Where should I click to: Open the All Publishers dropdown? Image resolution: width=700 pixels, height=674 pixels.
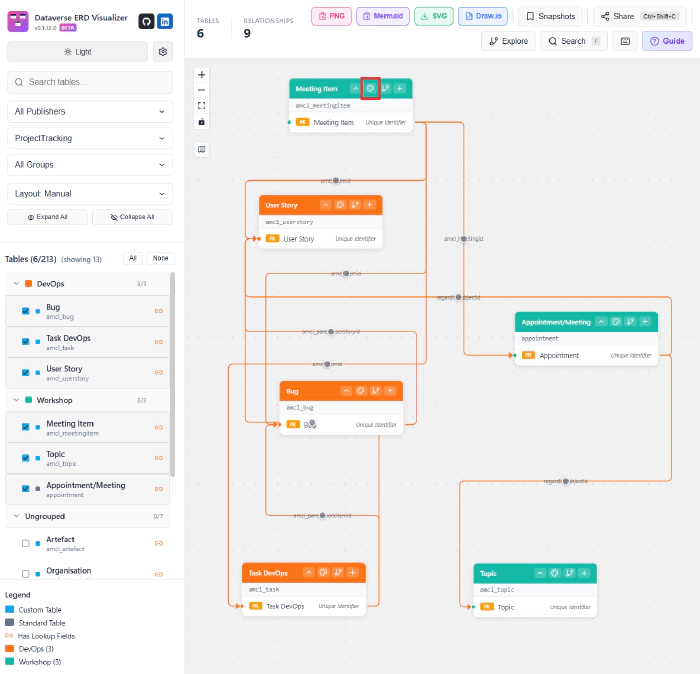point(90,111)
